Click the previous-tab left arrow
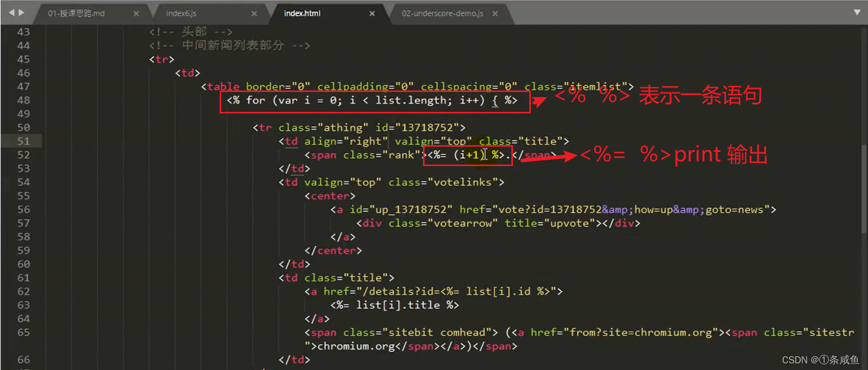This screenshot has width=868, height=370. click(12, 12)
